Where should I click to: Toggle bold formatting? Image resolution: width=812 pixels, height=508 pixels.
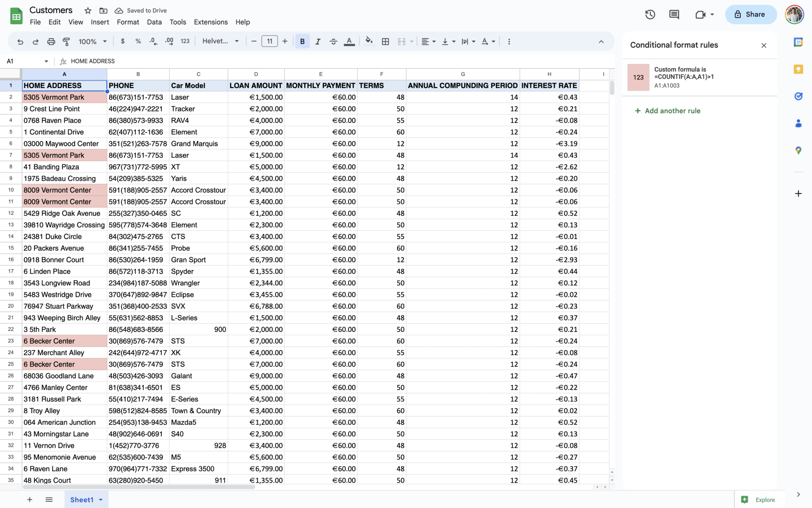point(302,41)
